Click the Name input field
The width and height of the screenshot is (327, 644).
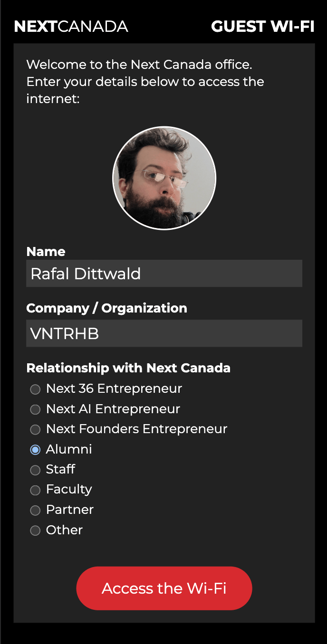pyautogui.click(x=164, y=274)
